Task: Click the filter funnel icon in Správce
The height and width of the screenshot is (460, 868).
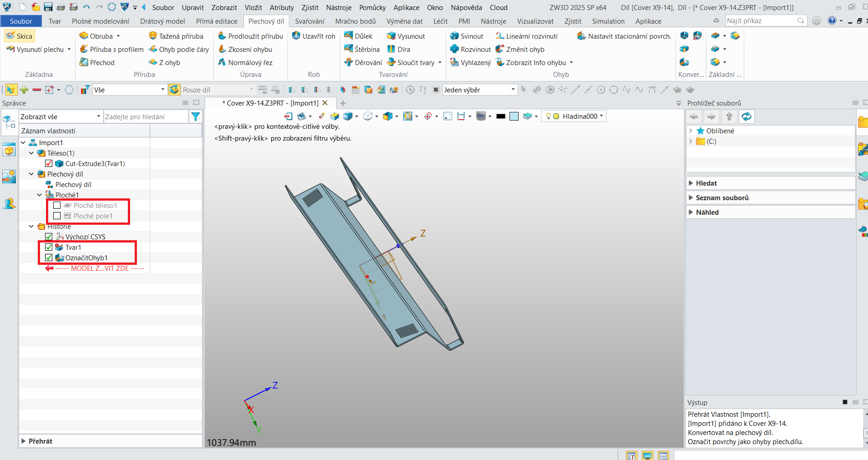Action: coord(196,117)
